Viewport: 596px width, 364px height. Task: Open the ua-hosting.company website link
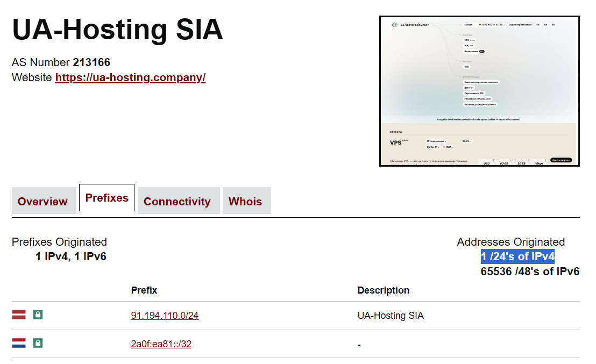pos(130,77)
